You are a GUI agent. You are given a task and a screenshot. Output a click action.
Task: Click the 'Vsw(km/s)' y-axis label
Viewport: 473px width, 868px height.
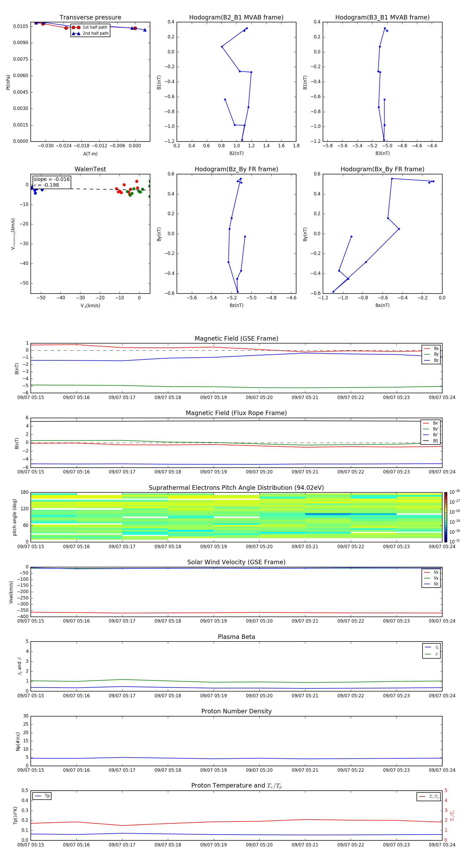(x=11, y=592)
